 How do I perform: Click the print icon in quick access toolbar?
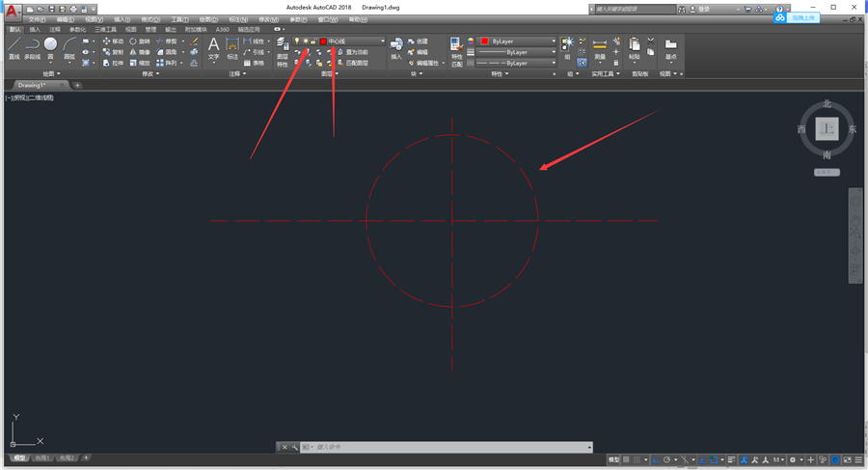[x=73, y=10]
